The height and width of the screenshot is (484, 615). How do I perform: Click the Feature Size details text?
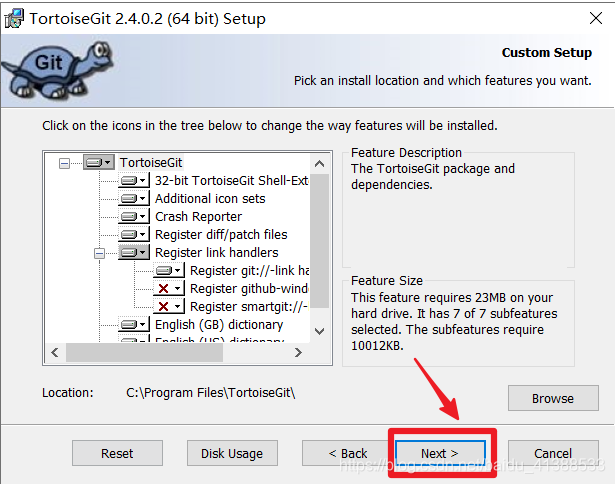pos(454,322)
